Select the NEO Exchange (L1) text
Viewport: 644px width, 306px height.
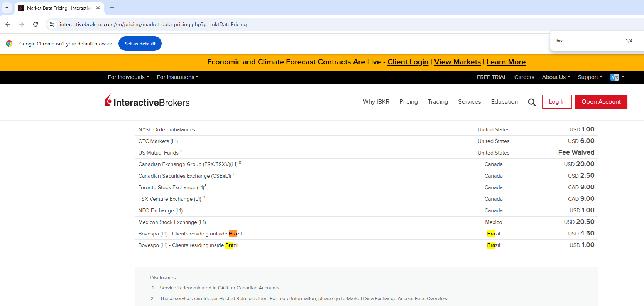click(161, 211)
